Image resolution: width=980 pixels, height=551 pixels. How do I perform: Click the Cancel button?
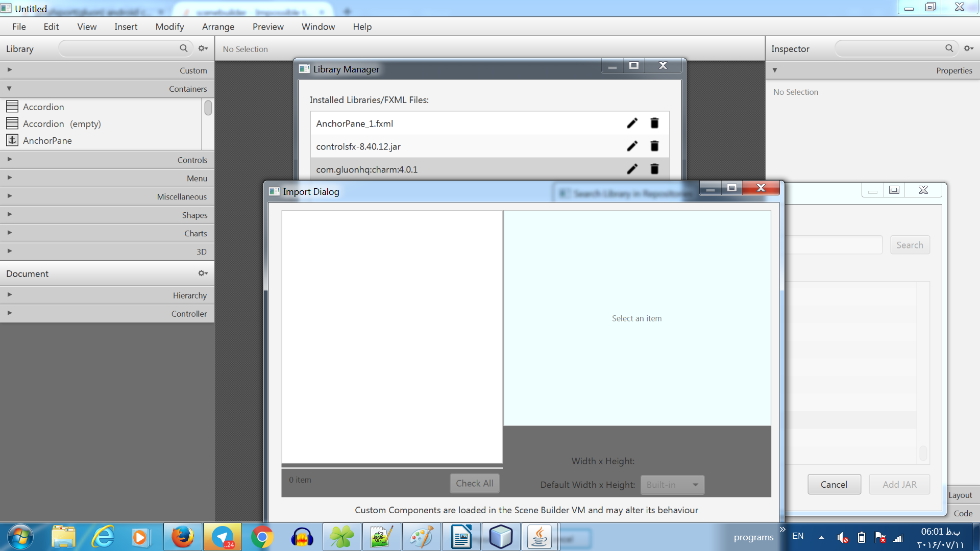pos(834,484)
